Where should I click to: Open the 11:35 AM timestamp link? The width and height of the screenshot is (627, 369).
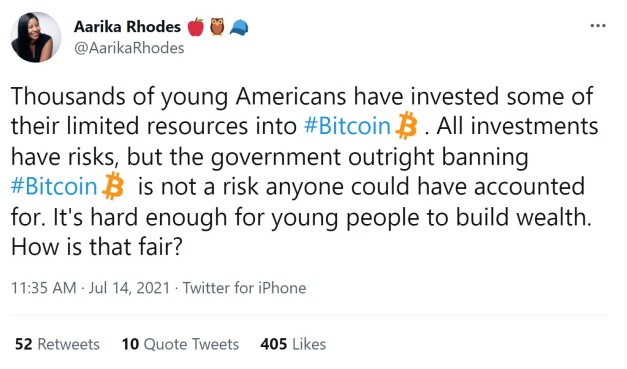coord(44,288)
